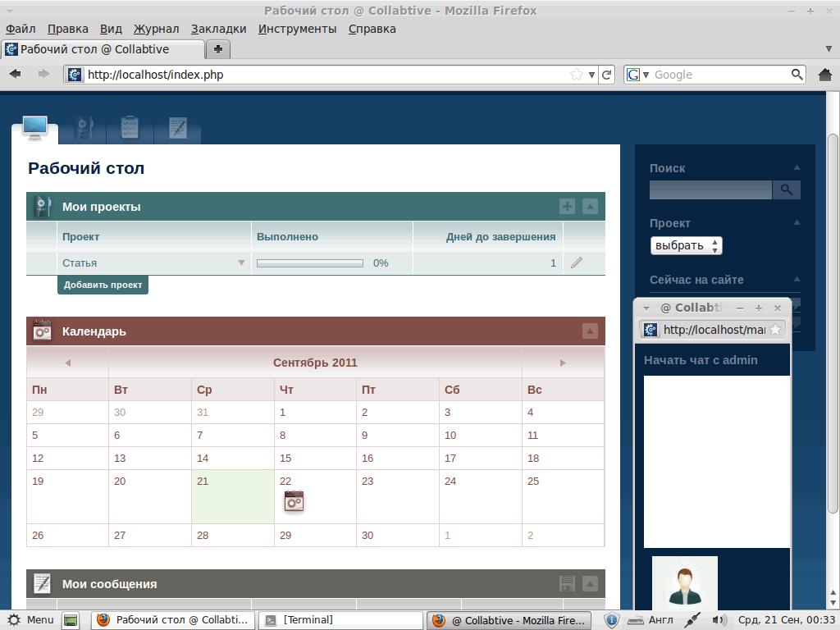Switch to @ Collabtive - Mozilla Fire... taskbar window

click(x=509, y=620)
